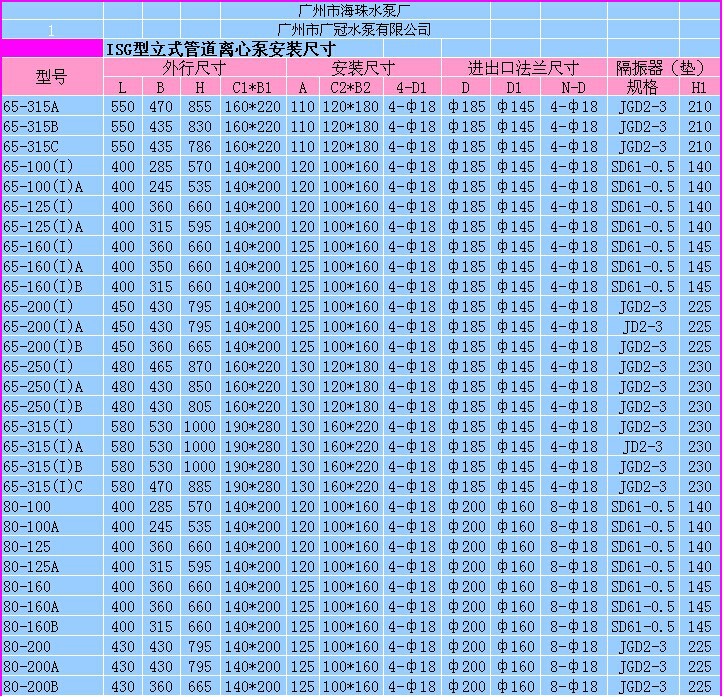Click H value 870 in row 65-250(I)
This screenshot has width=724, height=697.
[x=200, y=367]
